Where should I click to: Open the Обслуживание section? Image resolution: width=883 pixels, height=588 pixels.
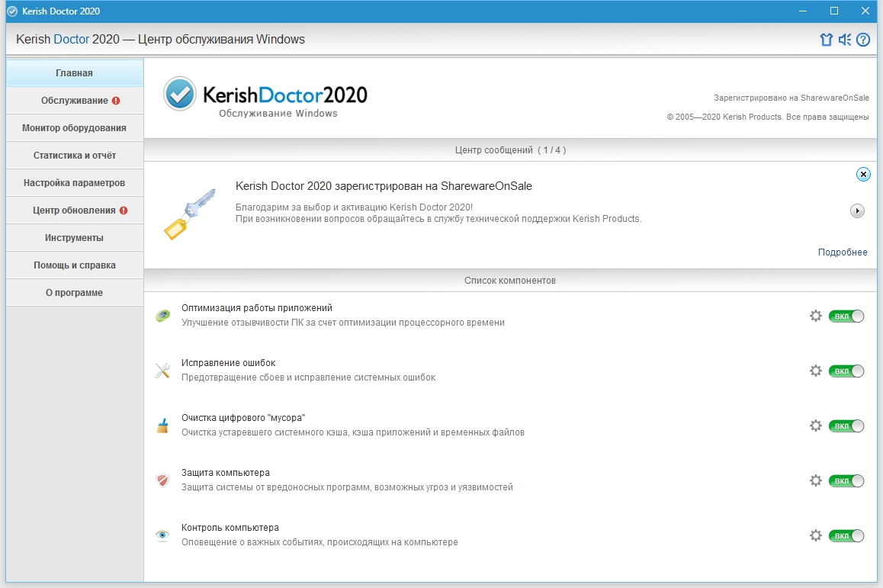pyautogui.click(x=74, y=100)
